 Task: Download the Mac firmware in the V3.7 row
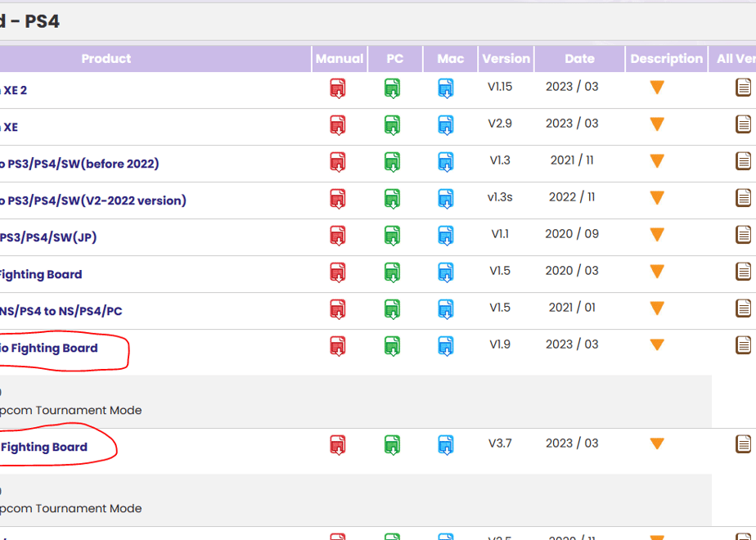[446, 445]
